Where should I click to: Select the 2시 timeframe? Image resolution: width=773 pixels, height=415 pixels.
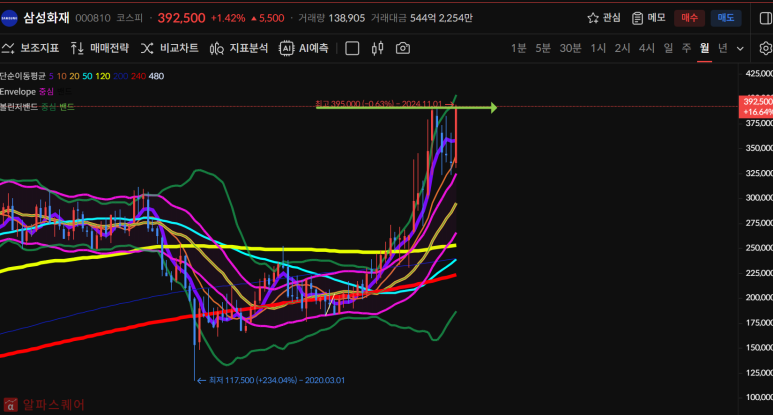[x=622, y=48]
